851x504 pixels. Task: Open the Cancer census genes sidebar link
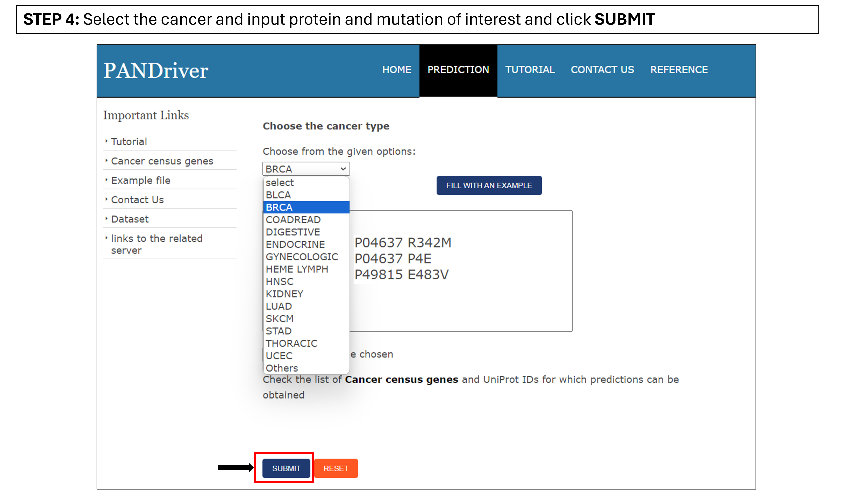point(162,161)
